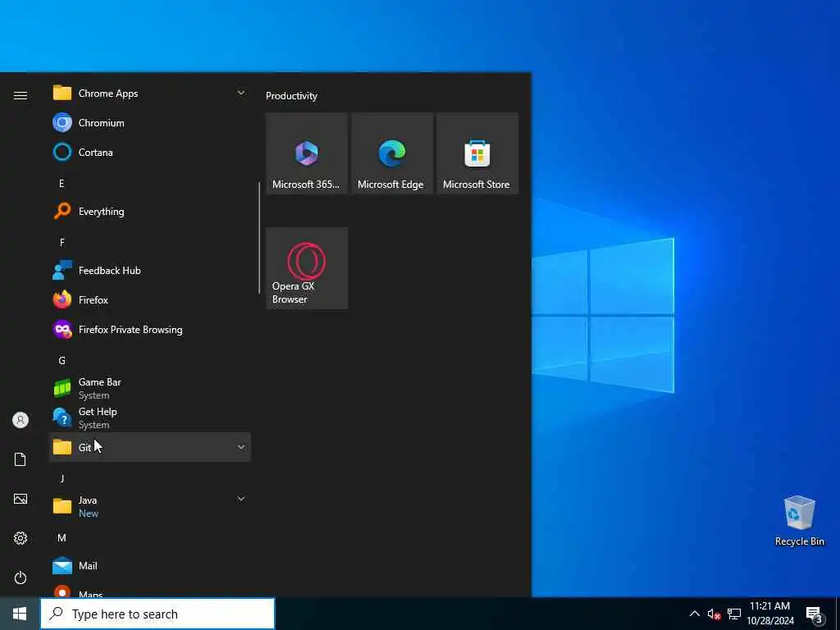Launch Cortana from the app list
Viewport: 840px width, 630px height.
point(150,152)
